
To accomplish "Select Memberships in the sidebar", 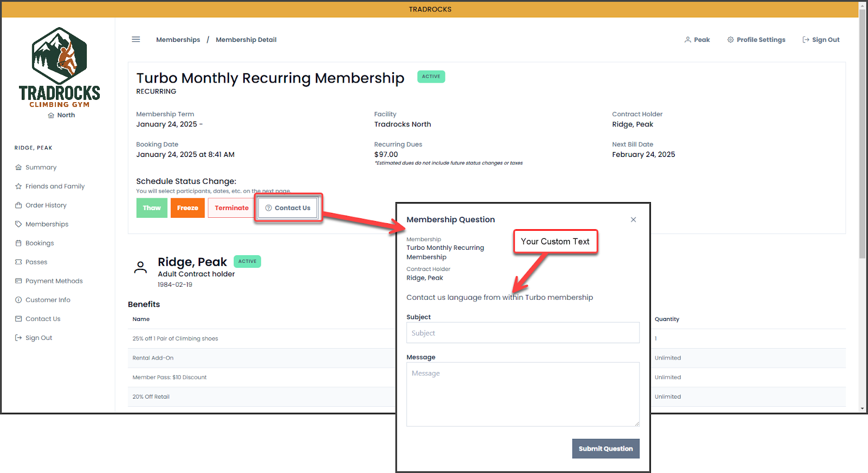I will pyautogui.click(x=47, y=224).
